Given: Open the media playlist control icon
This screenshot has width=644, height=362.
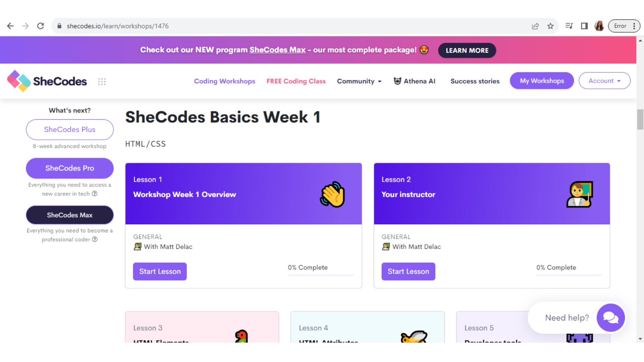Looking at the screenshot, I should tap(569, 26).
